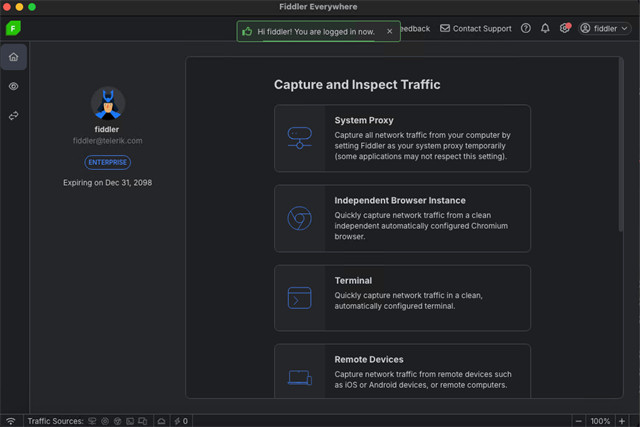Click the Chromium browser icon

pos(300,218)
